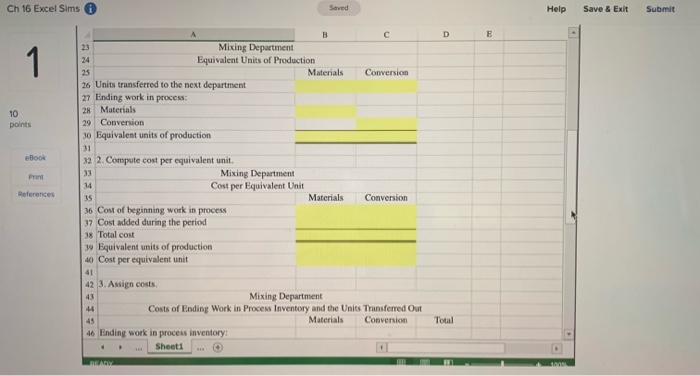Viewport: 700px width, 376px height.
Task: Click Save & Exit
Action: [605, 9]
